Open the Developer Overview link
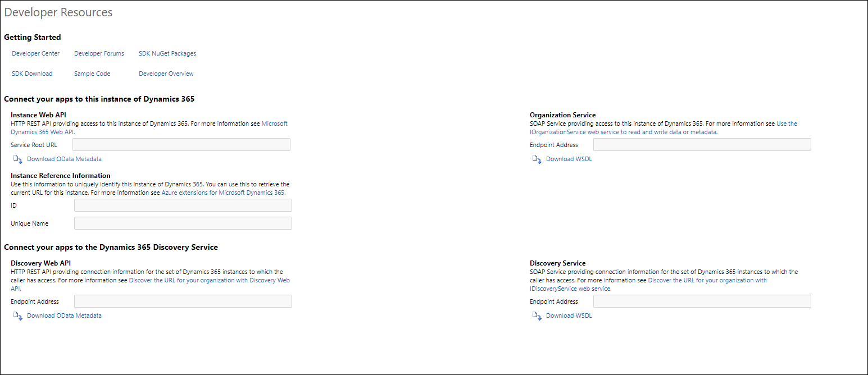The width and height of the screenshot is (868, 375). point(166,74)
